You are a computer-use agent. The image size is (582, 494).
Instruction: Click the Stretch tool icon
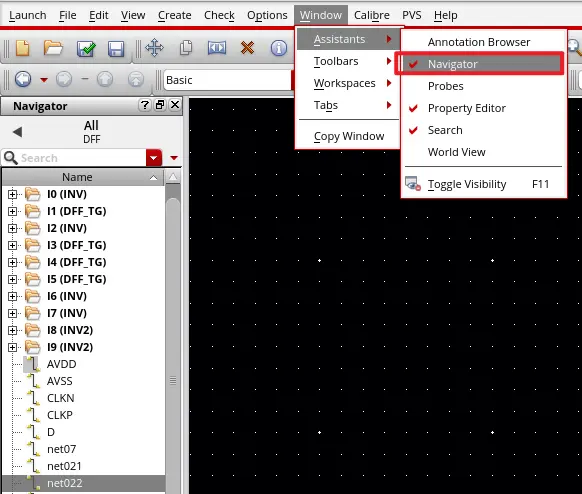(x=217, y=48)
